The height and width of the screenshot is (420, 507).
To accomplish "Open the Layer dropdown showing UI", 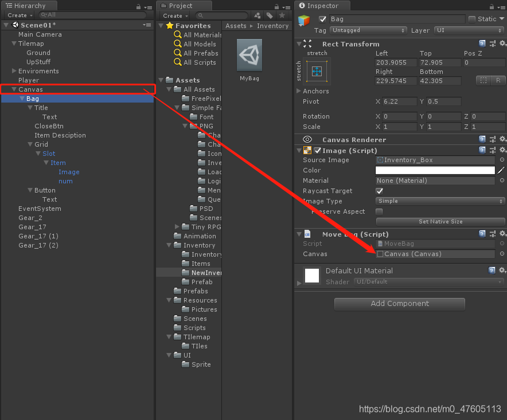I will [469, 30].
